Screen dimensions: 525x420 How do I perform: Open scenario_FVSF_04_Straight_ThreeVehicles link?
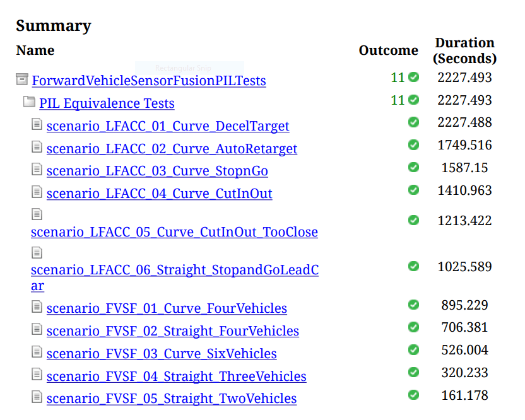tap(176, 376)
